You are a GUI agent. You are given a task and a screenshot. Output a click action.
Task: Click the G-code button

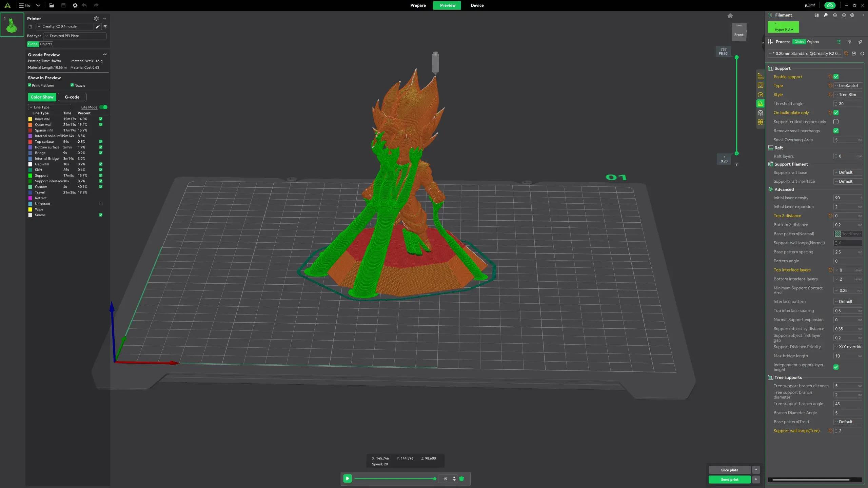click(72, 97)
